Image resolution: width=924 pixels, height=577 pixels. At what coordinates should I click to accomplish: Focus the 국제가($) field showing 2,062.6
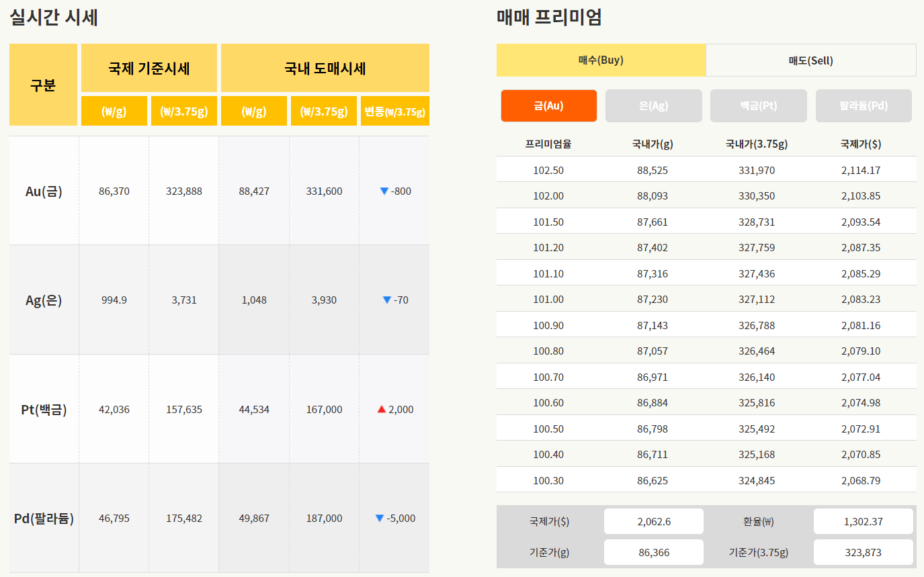pyautogui.click(x=654, y=521)
